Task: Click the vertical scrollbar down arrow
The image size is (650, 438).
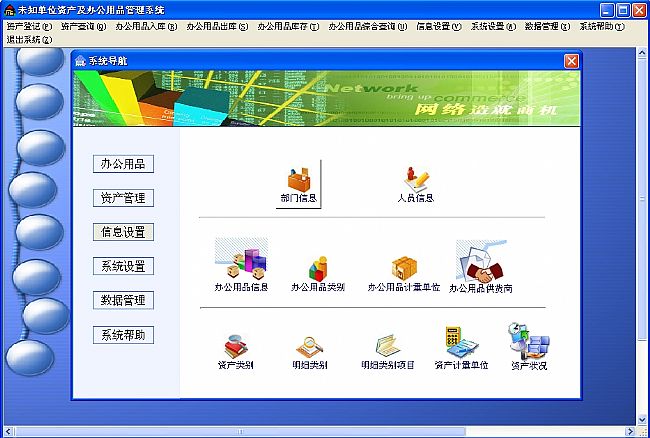Action: pos(642,421)
